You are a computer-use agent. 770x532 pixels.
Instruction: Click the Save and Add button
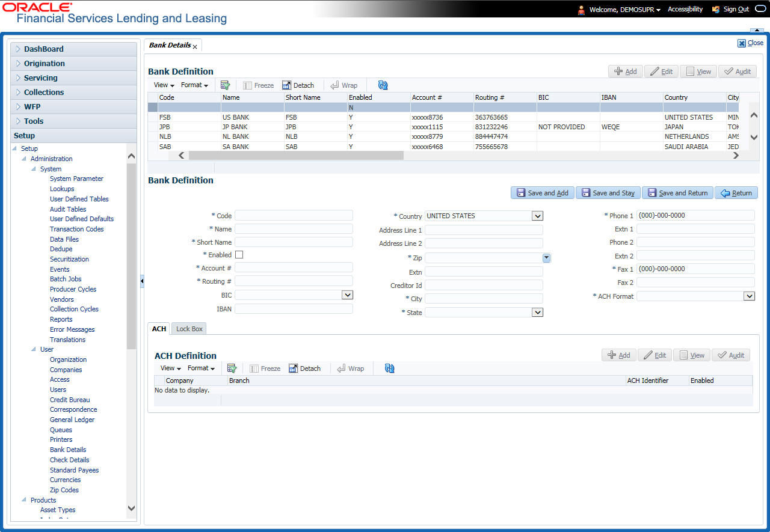click(543, 193)
